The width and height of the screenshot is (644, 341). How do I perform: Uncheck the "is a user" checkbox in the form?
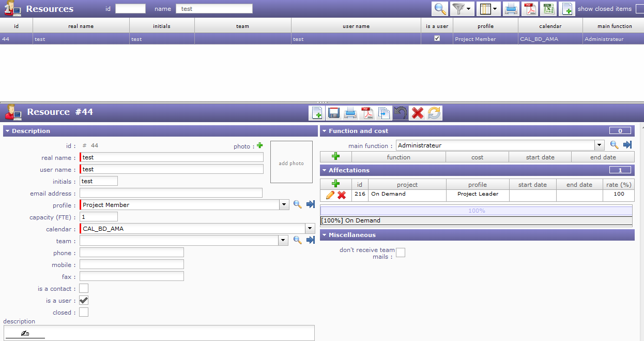click(x=84, y=301)
